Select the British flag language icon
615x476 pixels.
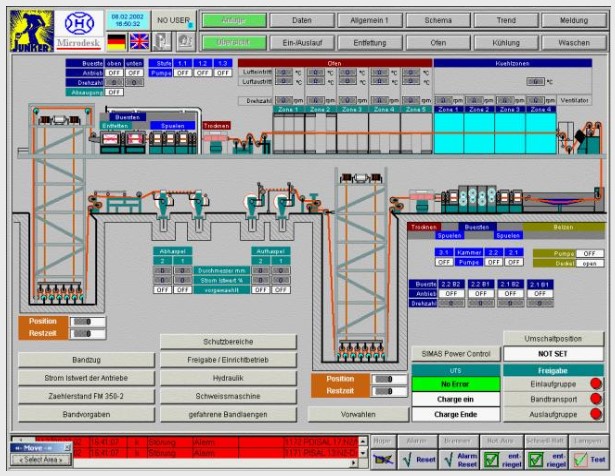[x=139, y=41]
